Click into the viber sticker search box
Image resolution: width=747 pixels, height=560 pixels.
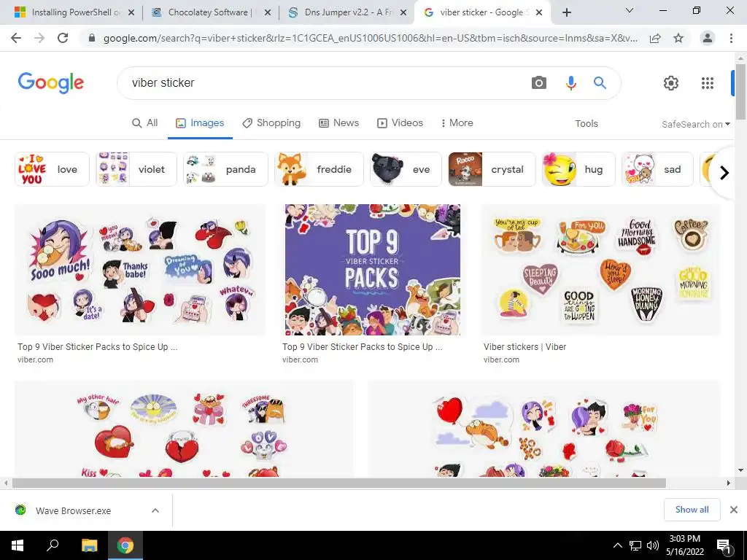coord(324,83)
